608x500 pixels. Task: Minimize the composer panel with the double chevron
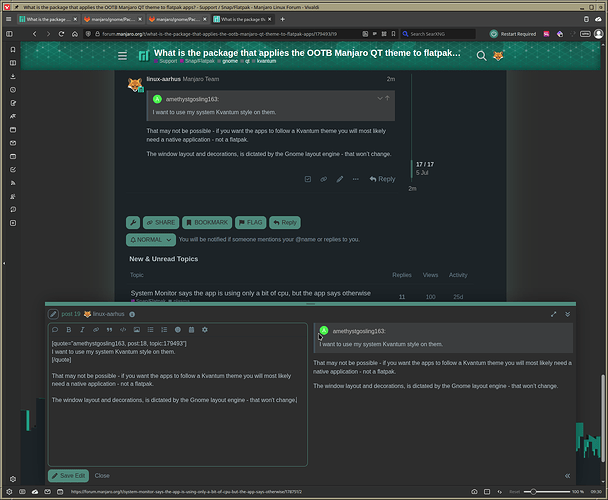pyautogui.click(x=567, y=314)
